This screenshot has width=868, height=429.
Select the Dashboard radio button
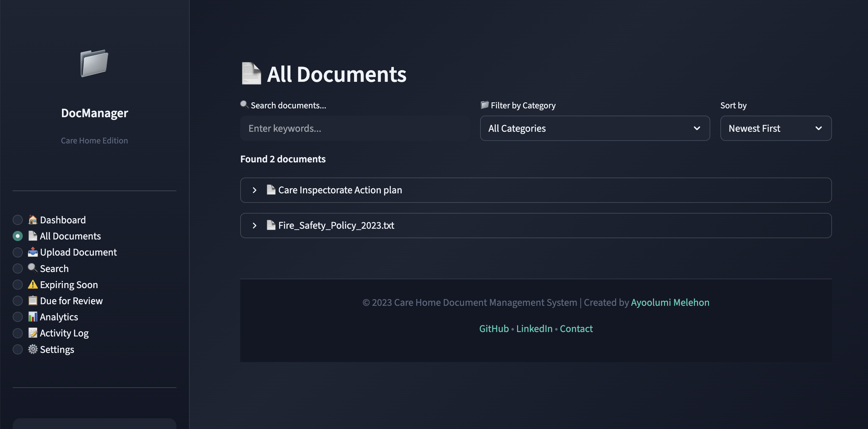tap(17, 220)
